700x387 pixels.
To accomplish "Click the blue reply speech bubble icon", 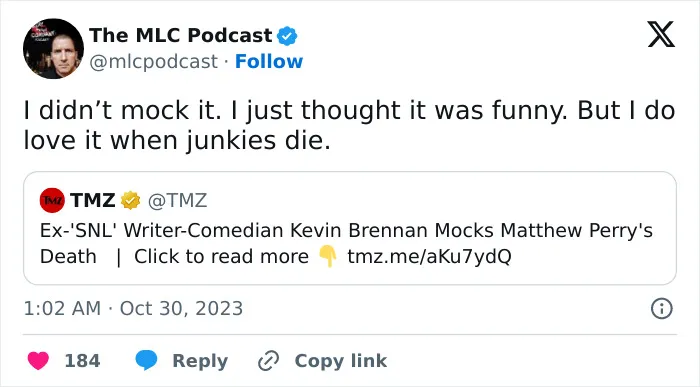I will (146, 360).
